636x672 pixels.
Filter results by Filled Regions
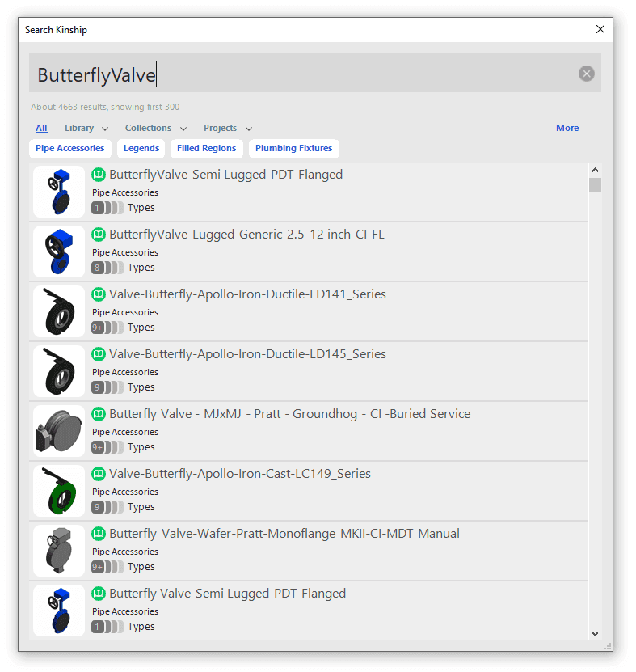(x=206, y=148)
